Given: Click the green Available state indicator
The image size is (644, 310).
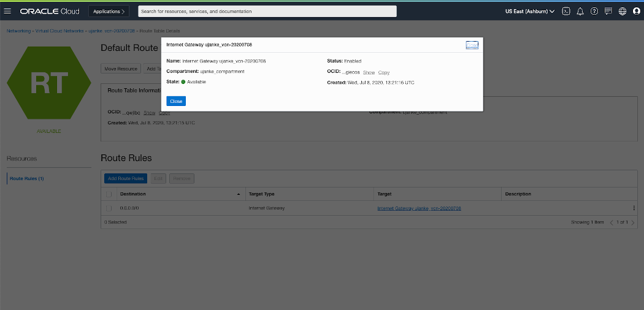Looking at the screenshot, I should click(183, 82).
